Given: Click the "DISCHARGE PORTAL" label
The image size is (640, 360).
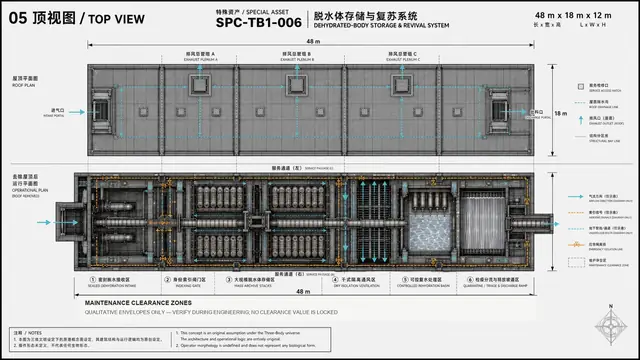Looking at the screenshot, I should tap(538, 117).
